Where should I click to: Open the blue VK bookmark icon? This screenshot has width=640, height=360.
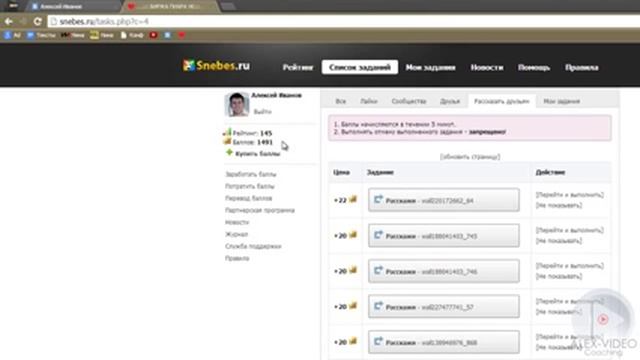coord(167,35)
